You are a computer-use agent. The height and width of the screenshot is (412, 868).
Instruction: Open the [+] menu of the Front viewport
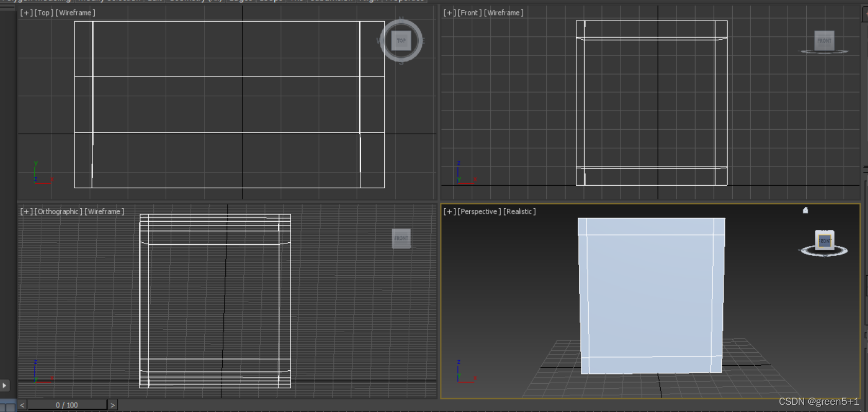point(450,12)
